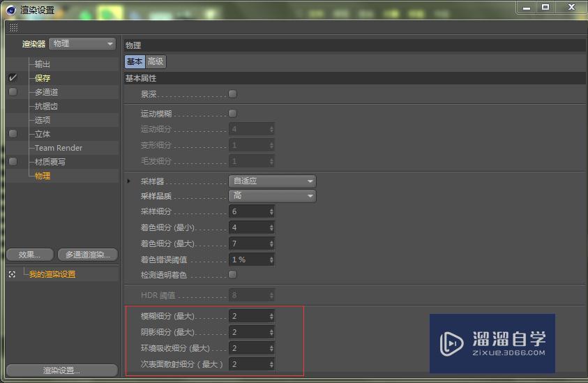Viewport: 588px width, 383px height.
Task: Enable the 材质覆写 checkbox
Action: click(x=13, y=161)
